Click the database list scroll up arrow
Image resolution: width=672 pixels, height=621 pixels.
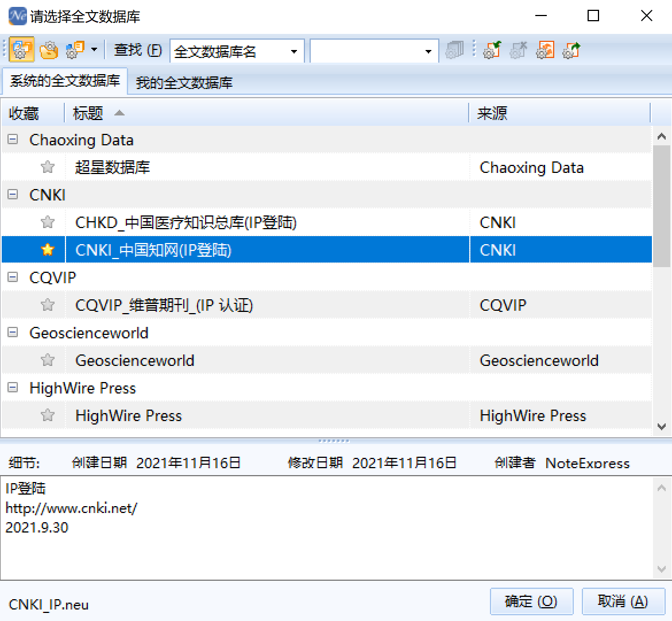[662, 137]
